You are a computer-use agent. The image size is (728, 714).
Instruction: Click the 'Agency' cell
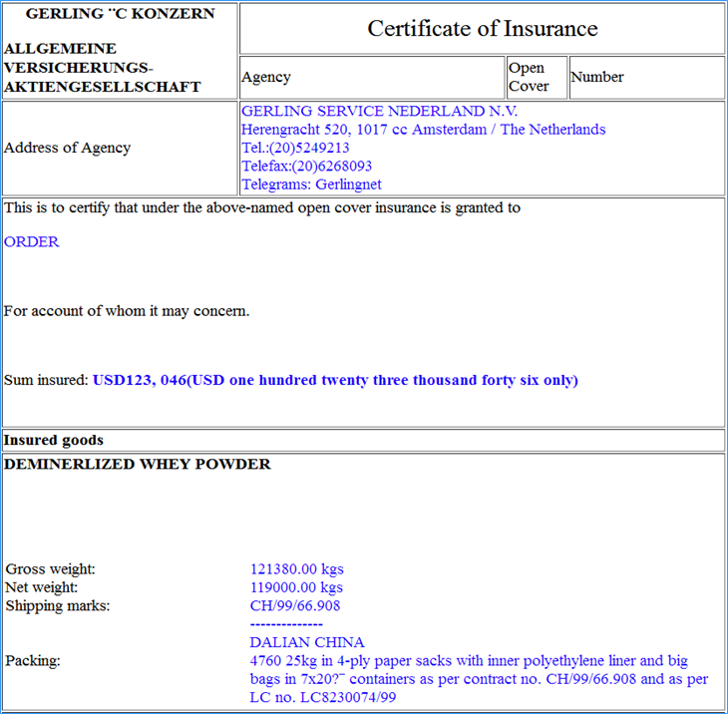(x=372, y=78)
